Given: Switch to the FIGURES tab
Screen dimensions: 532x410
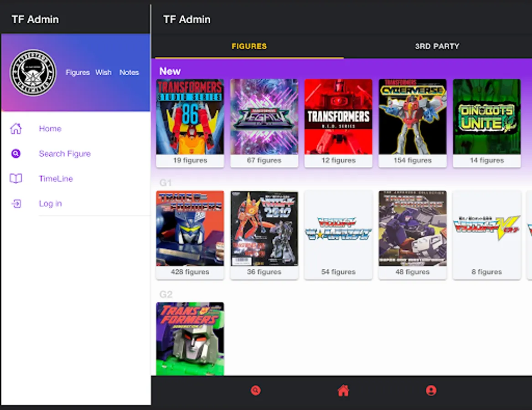Looking at the screenshot, I should (249, 46).
